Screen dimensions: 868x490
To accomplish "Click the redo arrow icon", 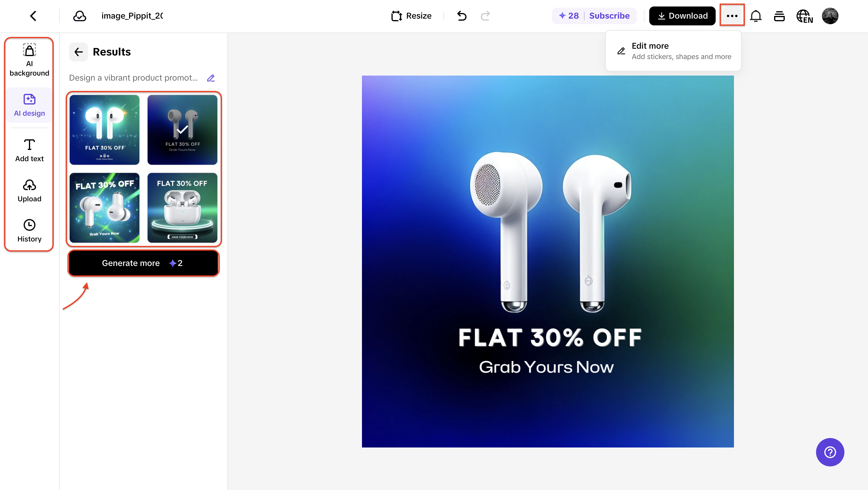I will [x=485, y=16].
